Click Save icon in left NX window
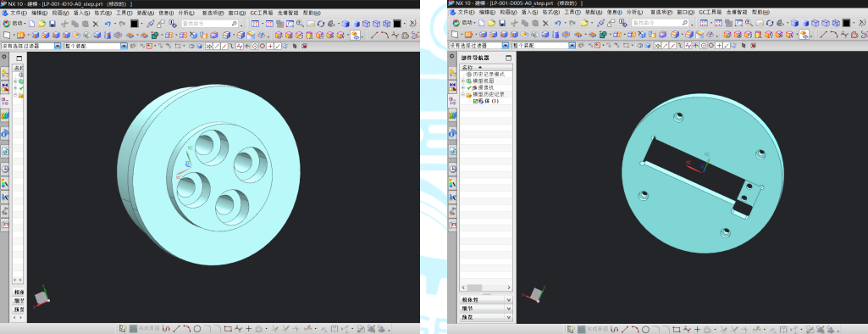The width and height of the screenshot is (868, 334). coord(52,23)
